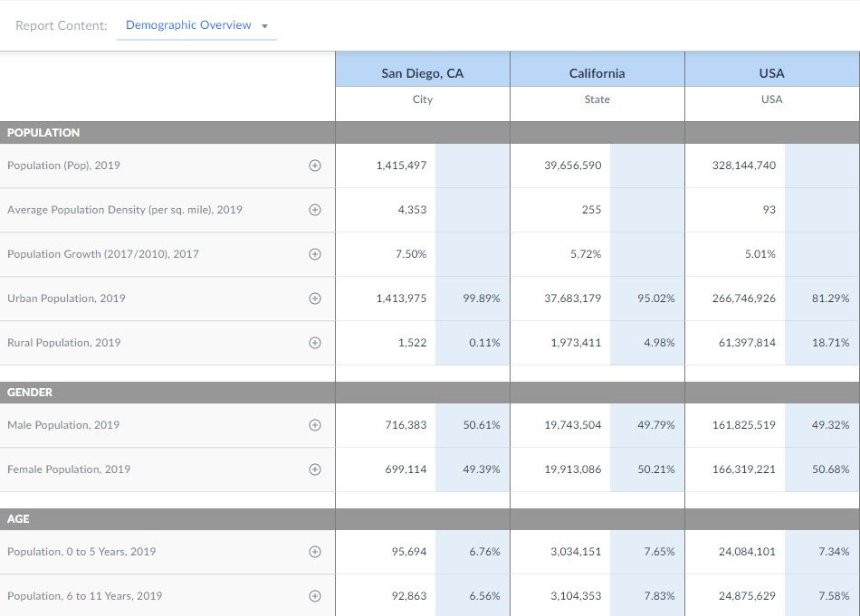
Task: Click the USA column header
Action: point(771,72)
